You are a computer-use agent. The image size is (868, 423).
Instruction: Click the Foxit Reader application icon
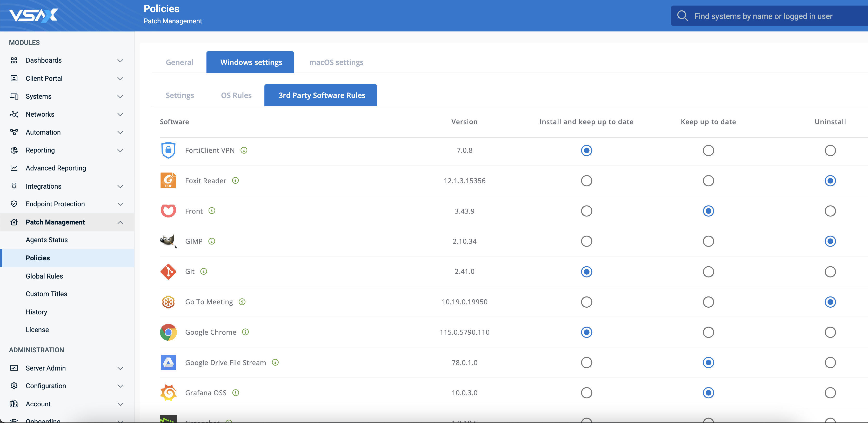[x=168, y=181]
